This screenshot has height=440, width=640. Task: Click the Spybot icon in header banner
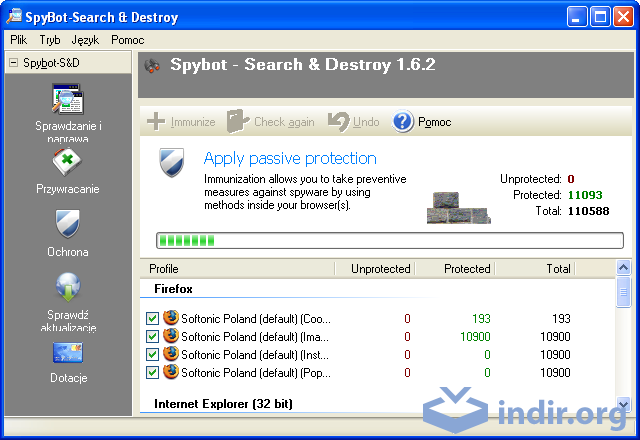152,66
